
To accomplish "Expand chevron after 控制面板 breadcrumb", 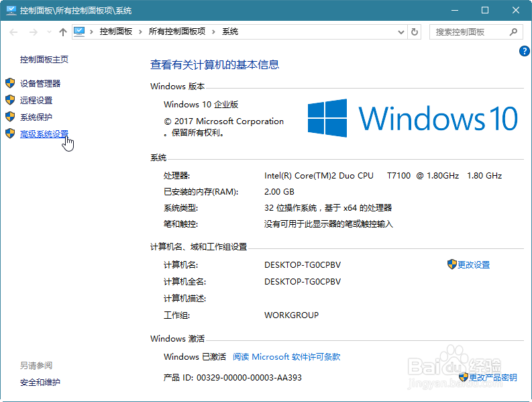I will click(x=140, y=32).
